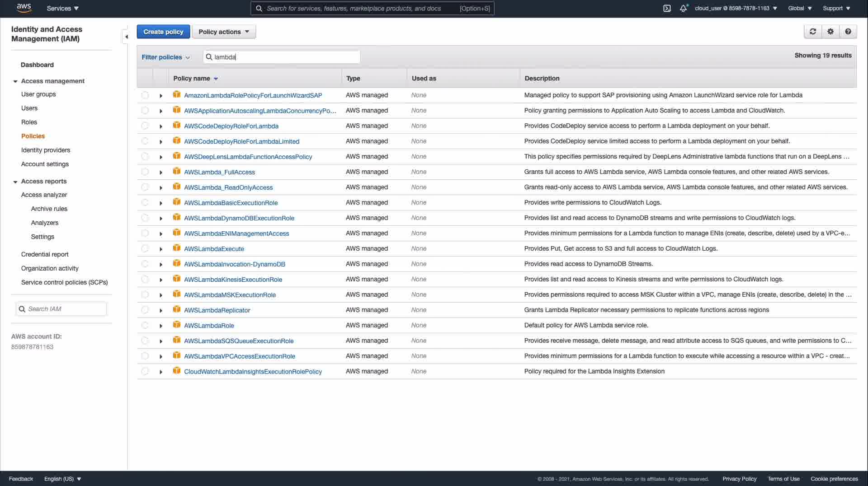Image resolution: width=868 pixels, height=486 pixels.
Task: Navigate to Roles in sidebar
Action: pyautogui.click(x=29, y=122)
